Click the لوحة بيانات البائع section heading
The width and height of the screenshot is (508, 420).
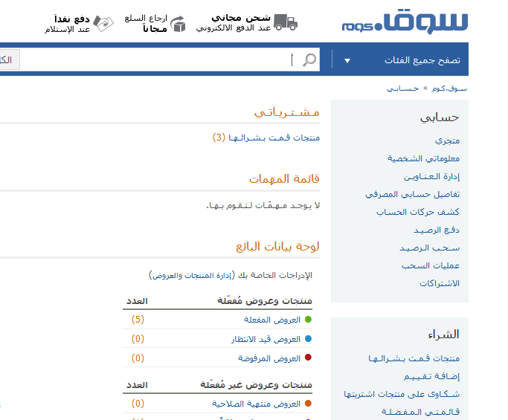[x=277, y=247]
